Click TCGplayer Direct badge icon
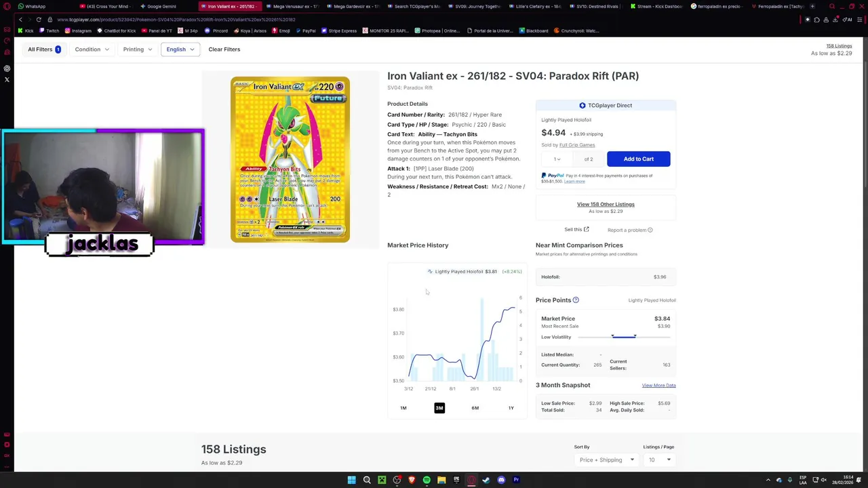 point(583,106)
